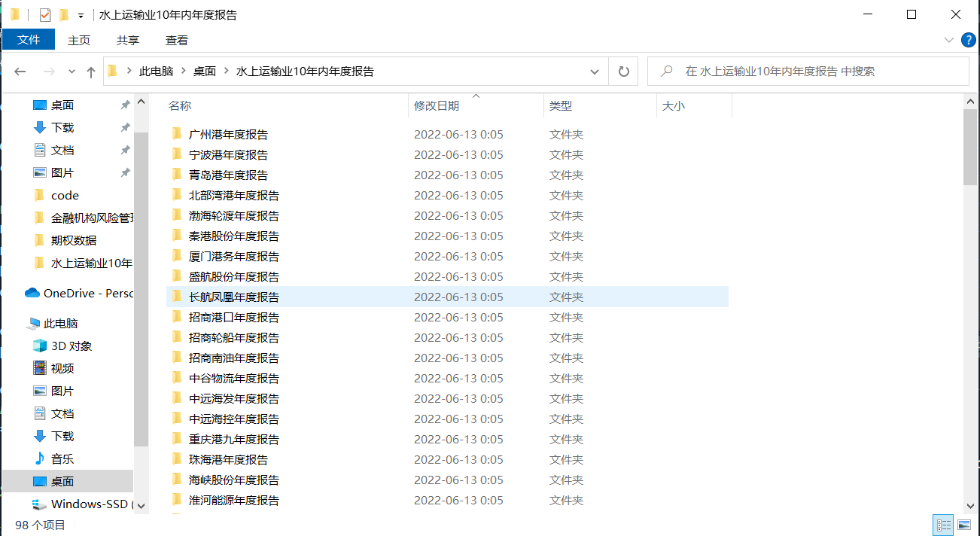This screenshot has height=536, width=980.
Task: Open Help via blue question mark icon
Action: [969, 40]
